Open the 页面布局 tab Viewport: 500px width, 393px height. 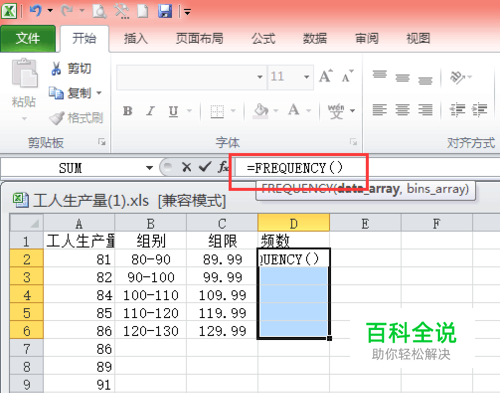point(199,39)
